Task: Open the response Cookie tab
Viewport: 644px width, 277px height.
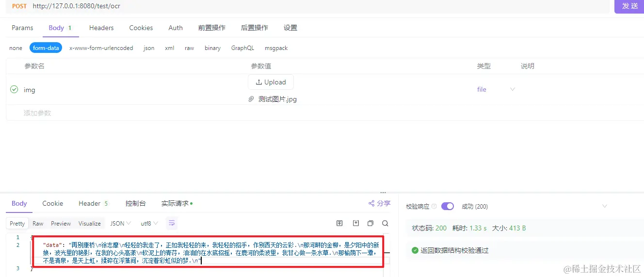Action: click(x=53, y=203)
